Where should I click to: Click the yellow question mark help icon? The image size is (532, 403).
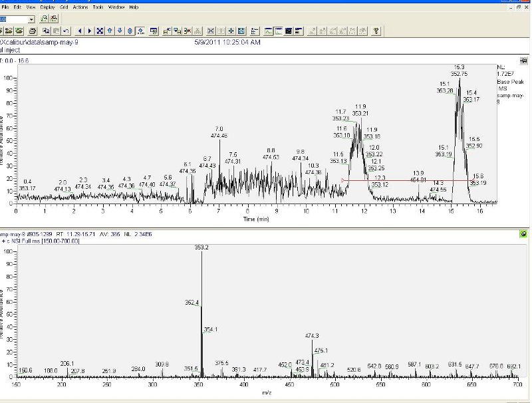[x=376, y=31]
